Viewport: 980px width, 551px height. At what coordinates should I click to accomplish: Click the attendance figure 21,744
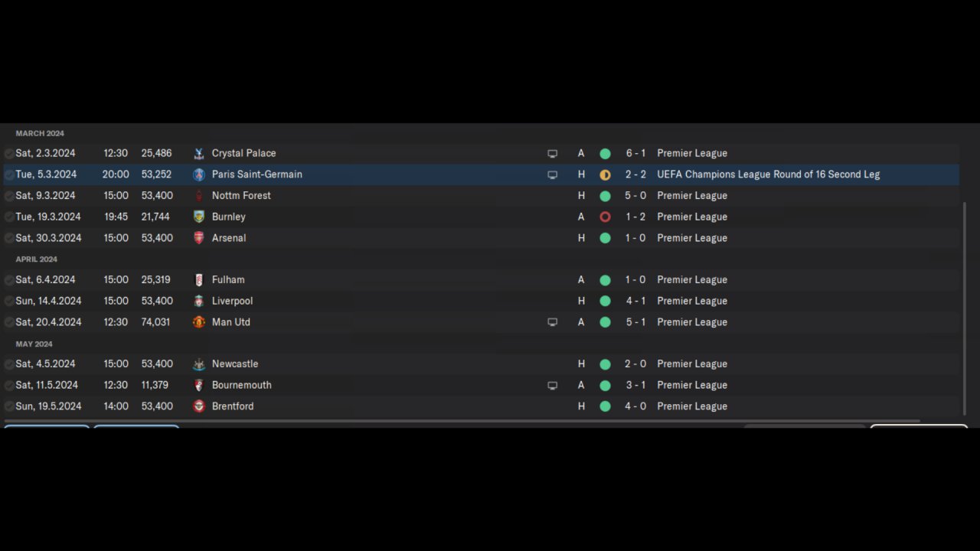pos(155,217)
